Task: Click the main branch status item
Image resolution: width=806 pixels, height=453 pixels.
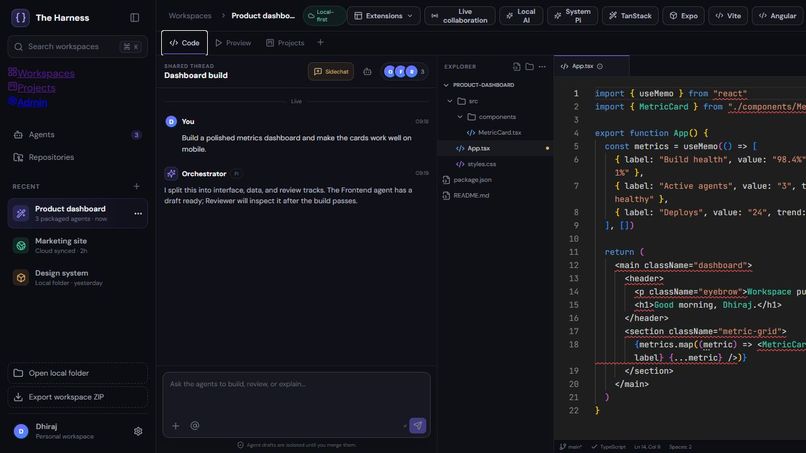Action: pos(572,447)
